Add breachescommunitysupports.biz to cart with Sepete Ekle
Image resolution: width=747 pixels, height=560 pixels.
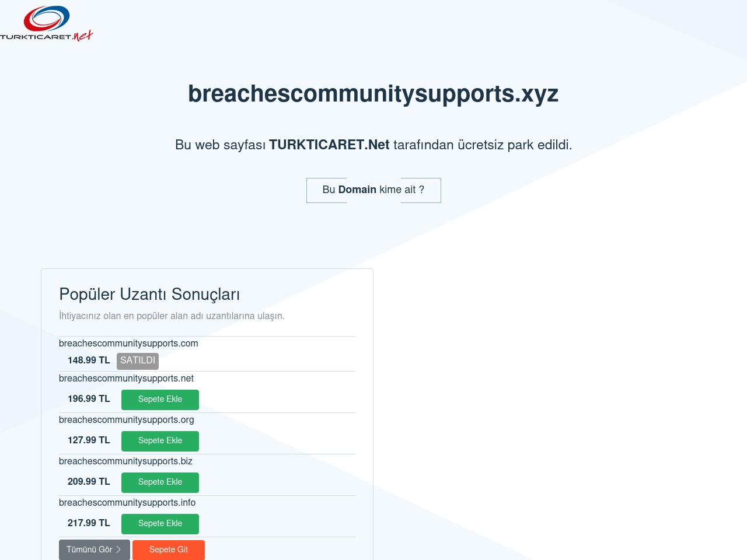click(x=160, y=482)
